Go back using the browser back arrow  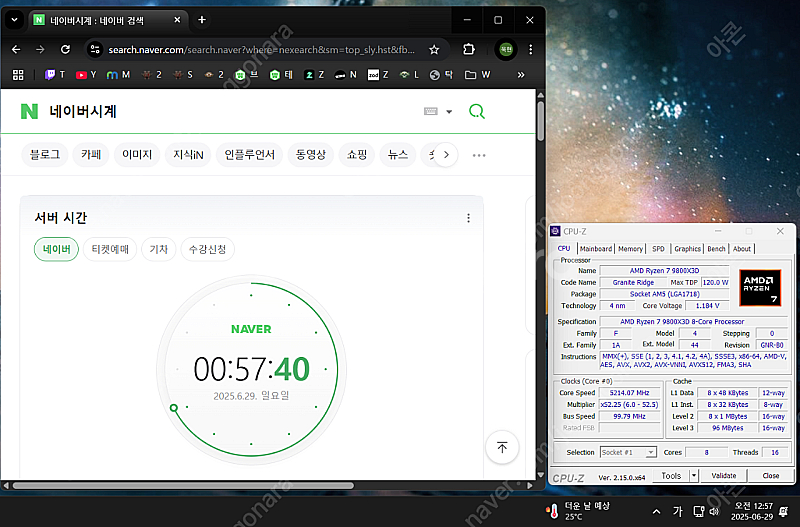point(16,49)
